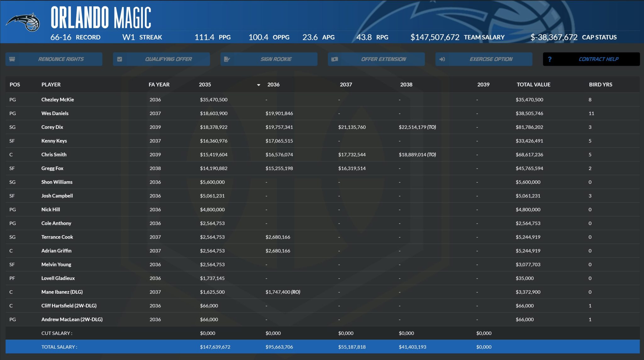Select Mane Ibanez (DLG) row
644x360 pixels.
pos(62,292)
